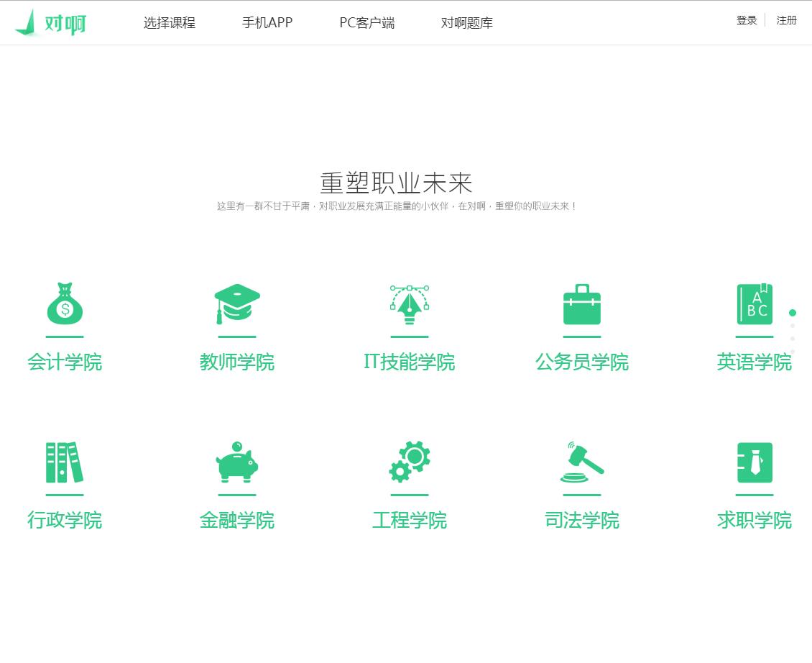Click the 登录 link

(747, 20)
